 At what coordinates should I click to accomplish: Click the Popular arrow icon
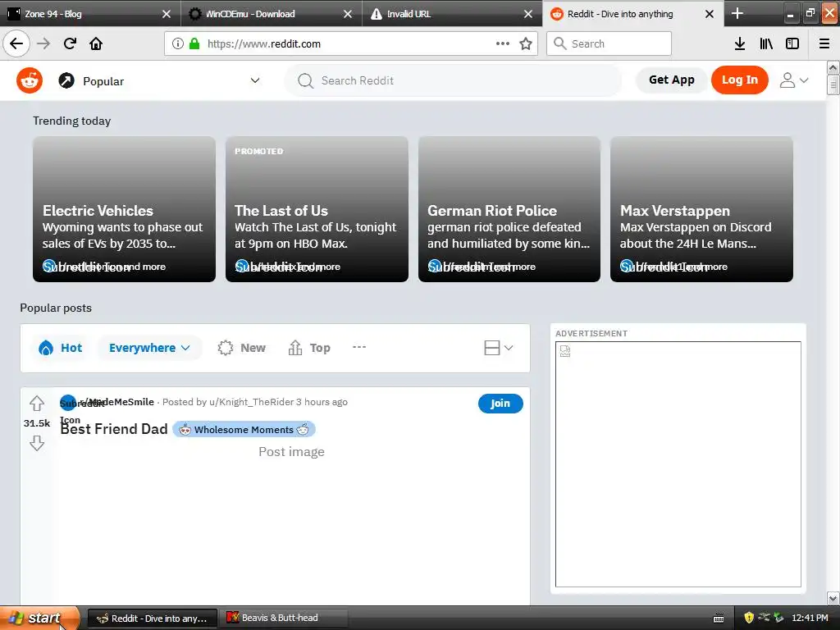click(x=66, y=81)
